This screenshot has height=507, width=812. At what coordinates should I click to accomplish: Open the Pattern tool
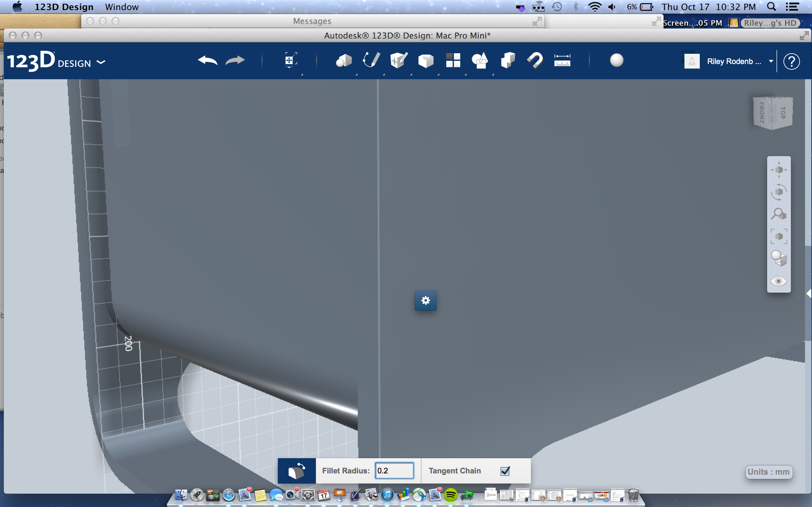453,60
